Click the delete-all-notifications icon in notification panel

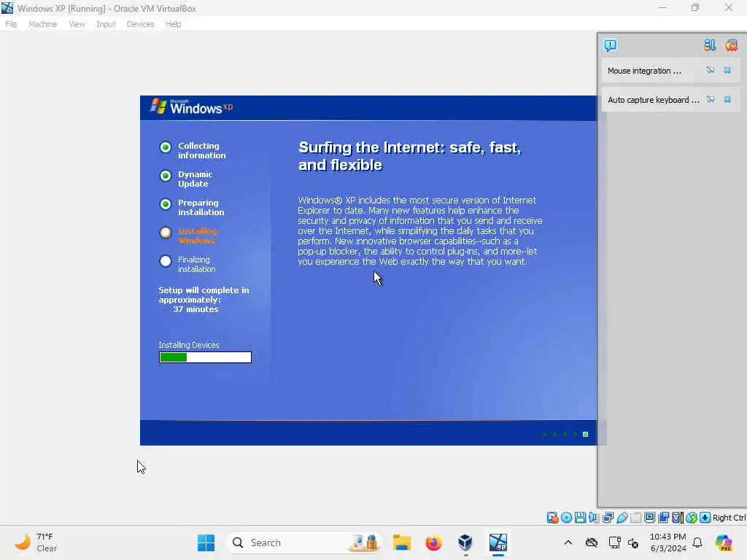pos(732,45)
